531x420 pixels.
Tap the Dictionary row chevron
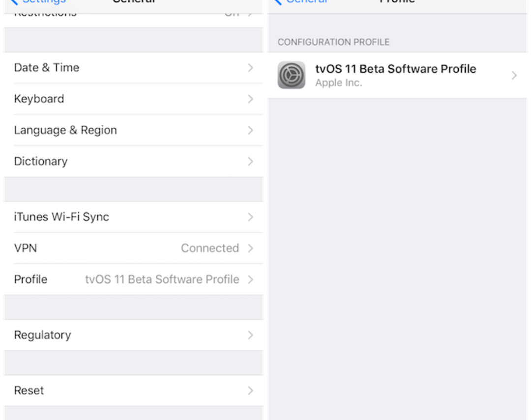250,162
